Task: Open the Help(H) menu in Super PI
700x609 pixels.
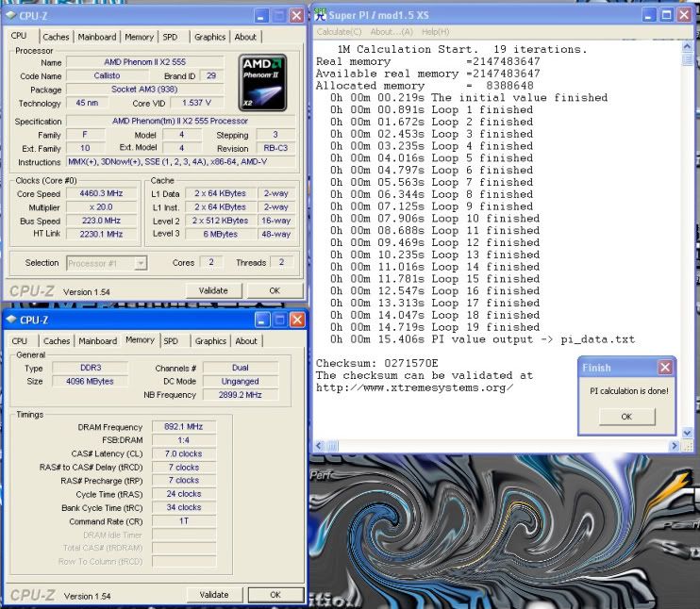Action: 435,32
